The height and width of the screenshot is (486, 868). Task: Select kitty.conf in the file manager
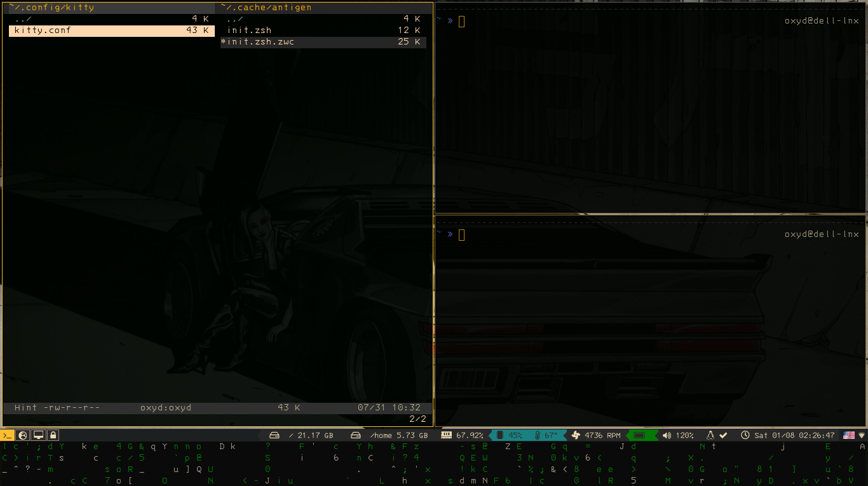click(111, 30)
